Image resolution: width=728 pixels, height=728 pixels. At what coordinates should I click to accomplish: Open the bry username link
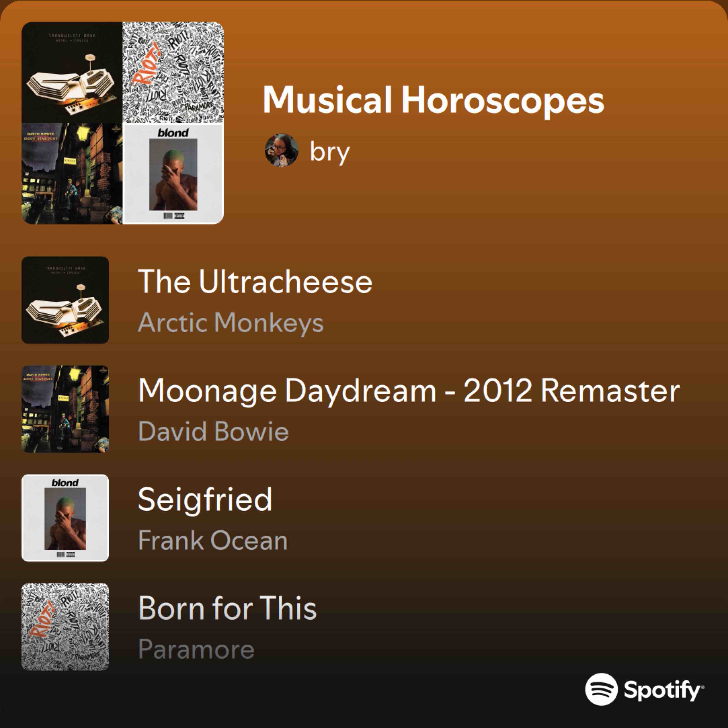point(330,152)
